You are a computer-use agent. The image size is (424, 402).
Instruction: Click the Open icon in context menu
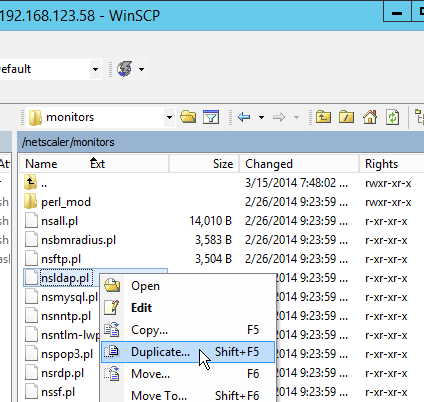pyautogui.click(x=112, y=286)
